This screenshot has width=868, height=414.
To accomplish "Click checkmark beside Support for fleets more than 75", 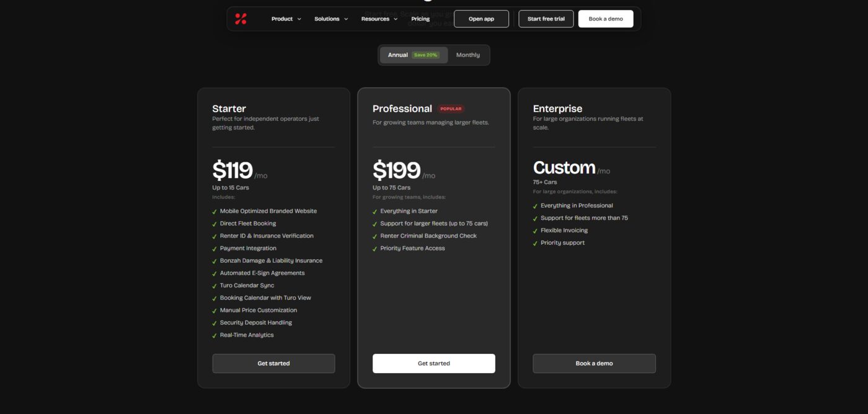I will point(536,218).
